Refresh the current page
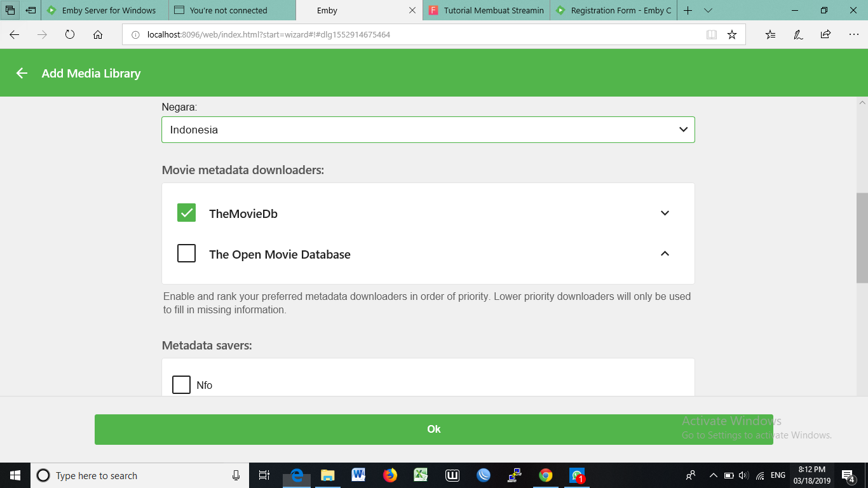 [70, 35]
